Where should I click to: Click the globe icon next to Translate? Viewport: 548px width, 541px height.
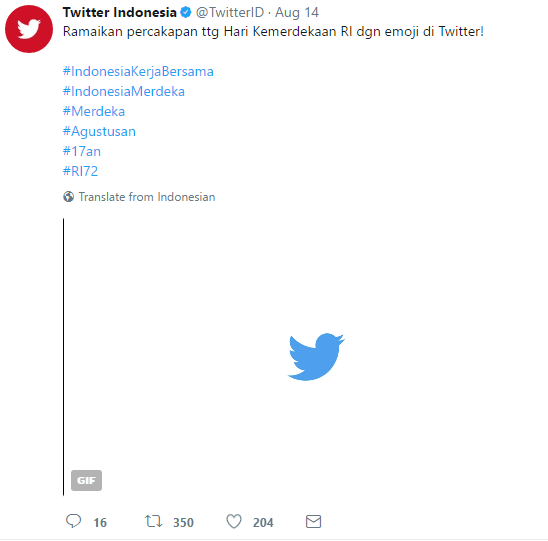pyautogui.click(x=68, y=197)
